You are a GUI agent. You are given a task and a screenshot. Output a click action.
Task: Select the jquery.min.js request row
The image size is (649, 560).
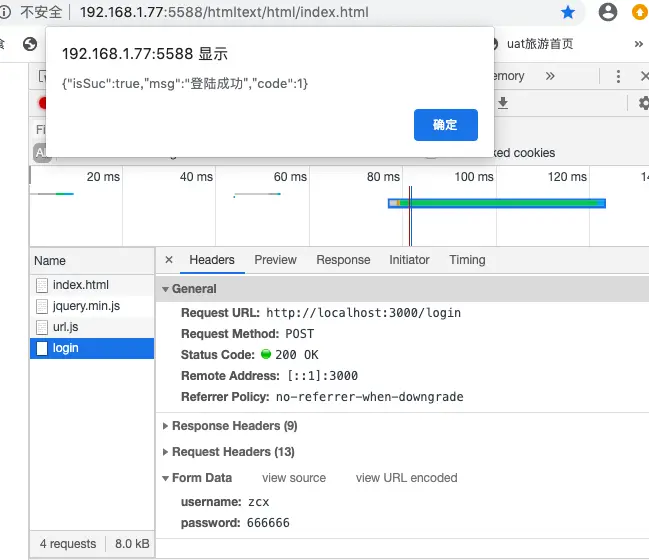(92, 306)
